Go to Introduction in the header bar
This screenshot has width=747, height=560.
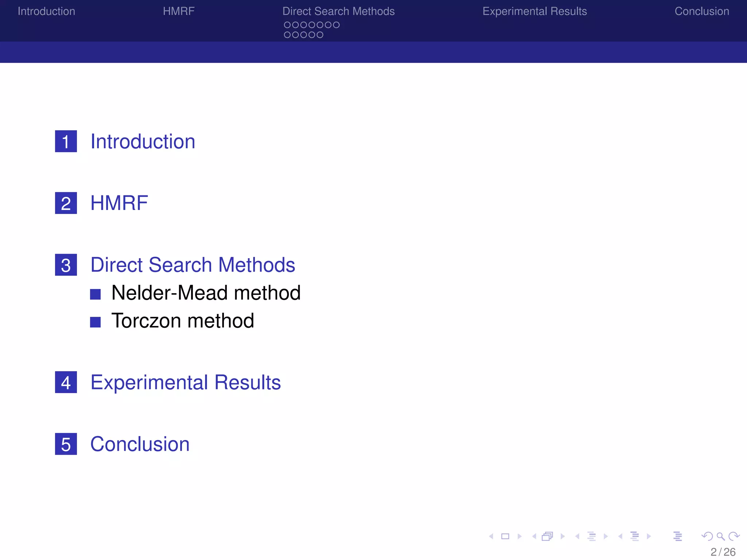point(46,11)
